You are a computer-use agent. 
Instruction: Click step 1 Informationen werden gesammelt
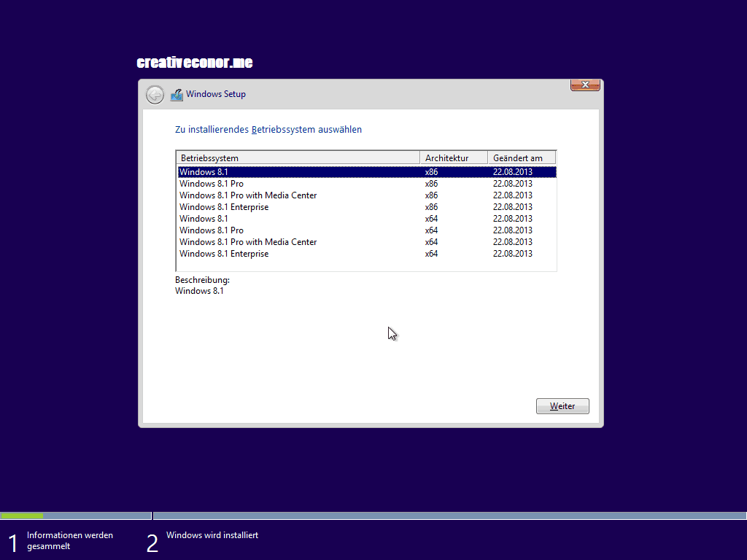pyautogui.click(x=61, y=541)
